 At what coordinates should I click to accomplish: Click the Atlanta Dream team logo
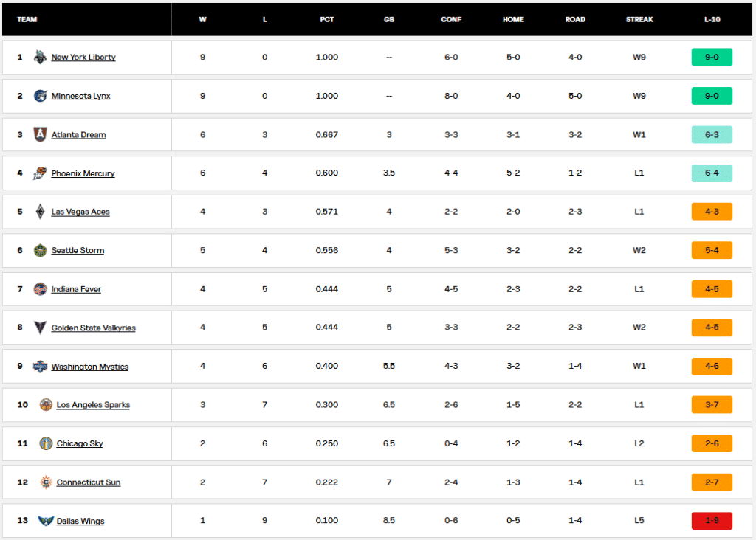[40, 134]
